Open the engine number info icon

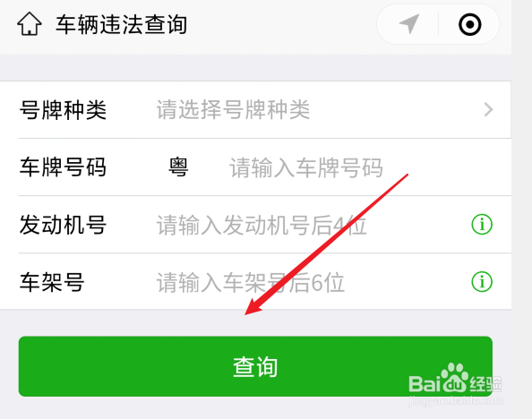click(482, 224)
